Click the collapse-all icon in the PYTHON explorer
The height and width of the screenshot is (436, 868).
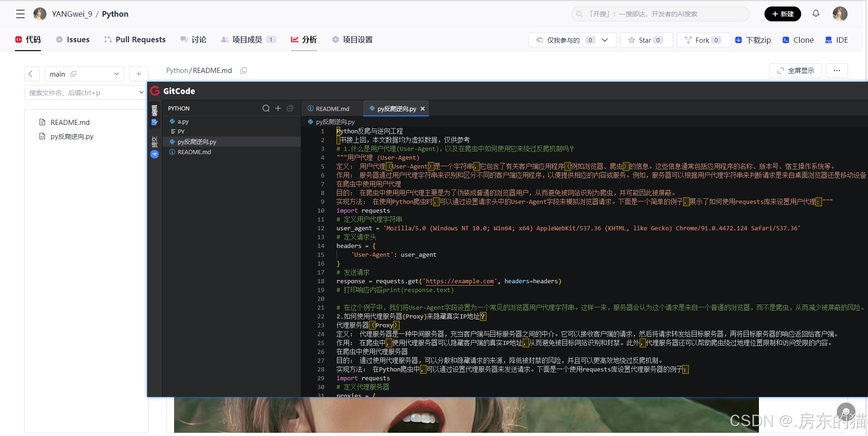point(290,108)
